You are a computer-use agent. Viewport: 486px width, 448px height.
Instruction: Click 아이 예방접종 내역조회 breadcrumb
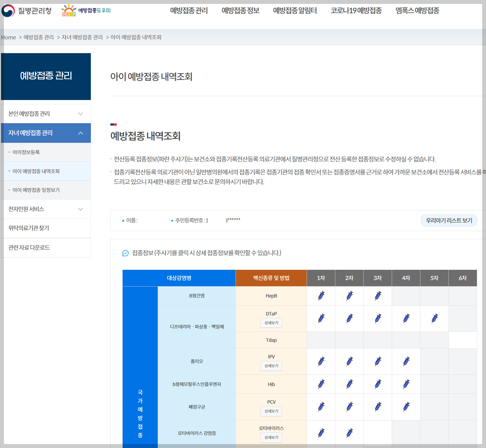[136, 37]
